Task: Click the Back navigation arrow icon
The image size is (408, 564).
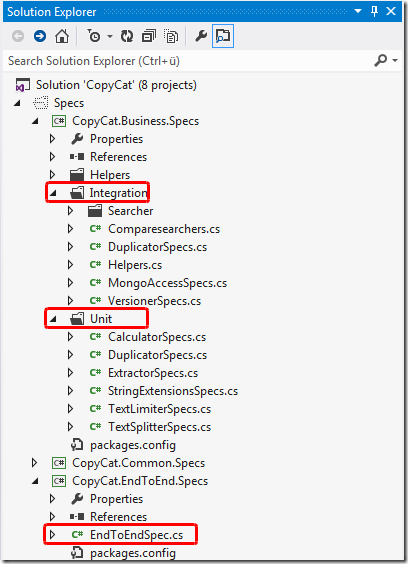Action: tap(18, 36)
